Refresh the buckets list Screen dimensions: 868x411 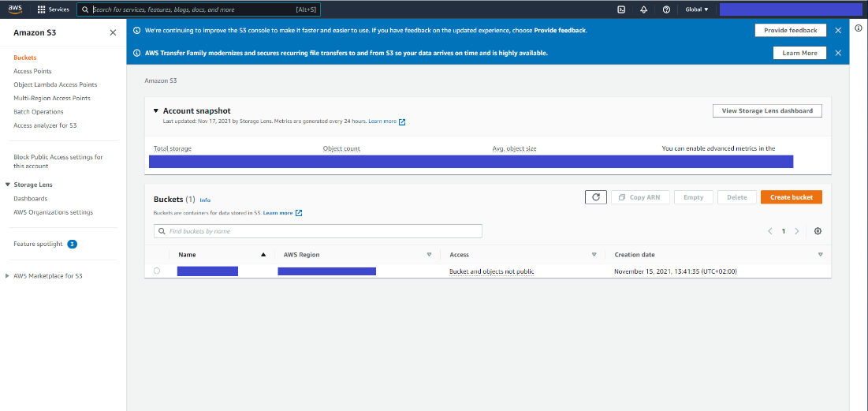coord(595,197)
